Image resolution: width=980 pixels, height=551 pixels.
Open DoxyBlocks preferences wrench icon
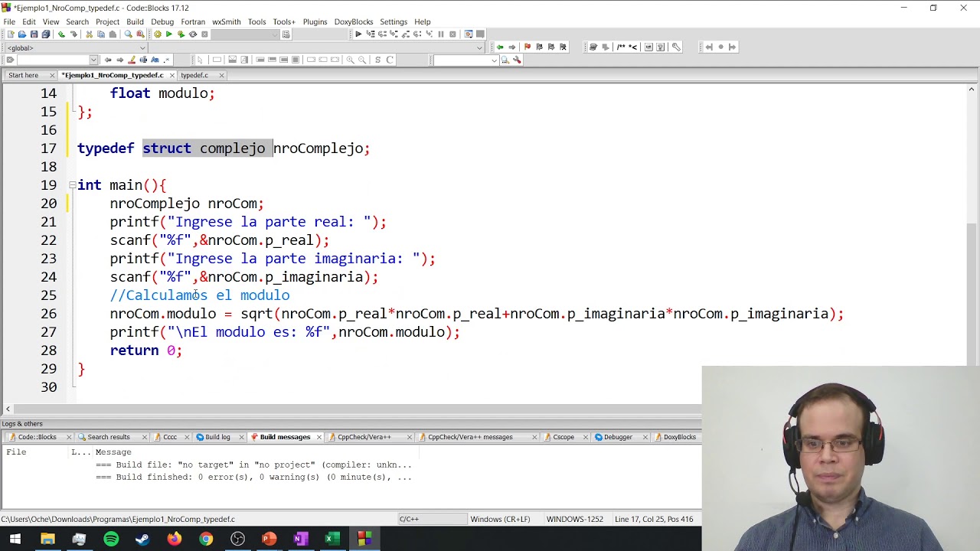point(676,47)
